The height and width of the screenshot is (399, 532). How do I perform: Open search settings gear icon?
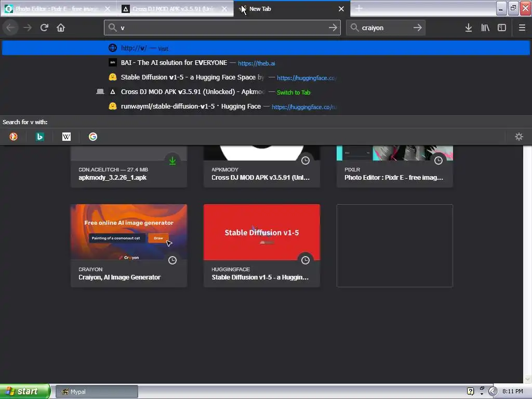(519, 137)
